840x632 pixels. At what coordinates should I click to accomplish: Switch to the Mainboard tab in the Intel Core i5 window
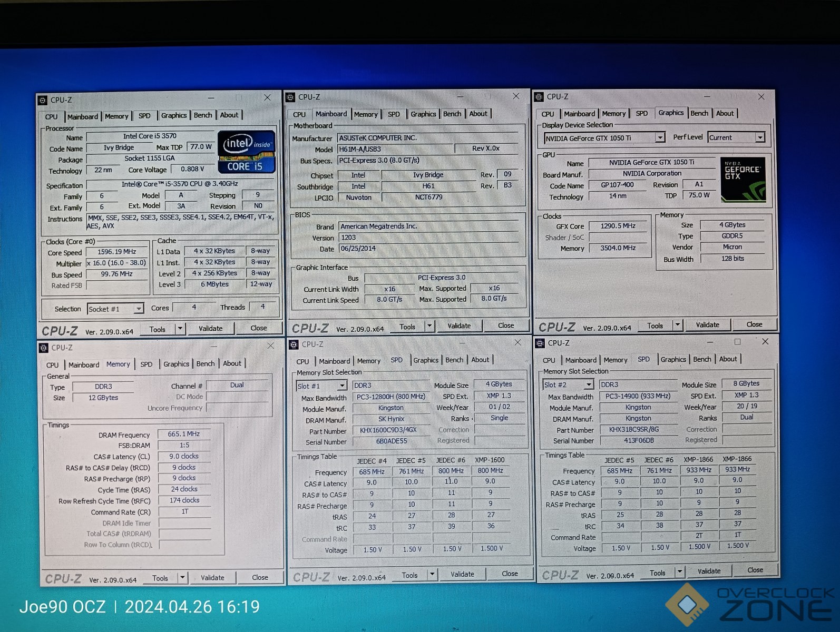(x=83, y=116)
